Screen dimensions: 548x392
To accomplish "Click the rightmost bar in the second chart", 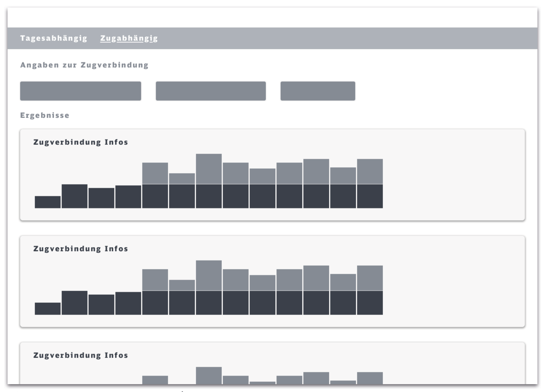I will (370, 290).
